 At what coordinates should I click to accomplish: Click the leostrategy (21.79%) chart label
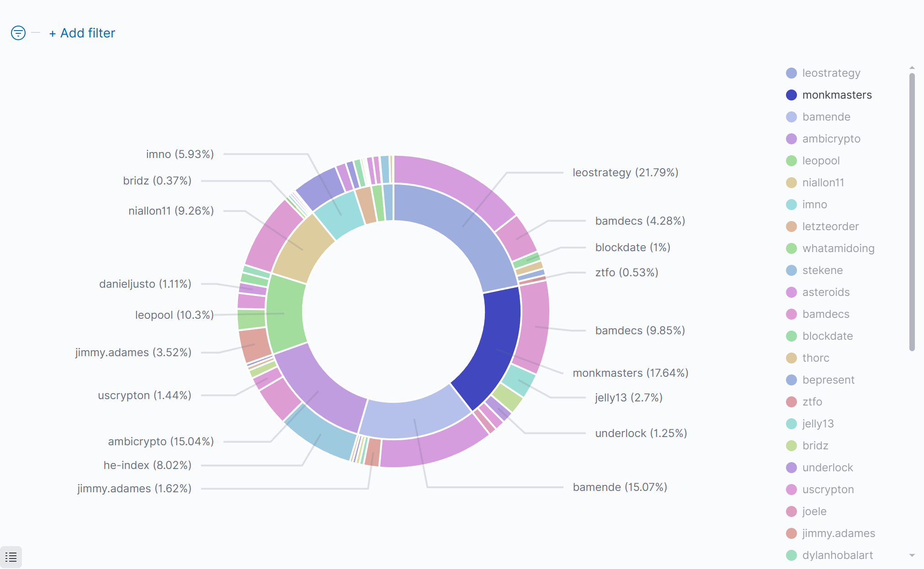click(625, 173)
